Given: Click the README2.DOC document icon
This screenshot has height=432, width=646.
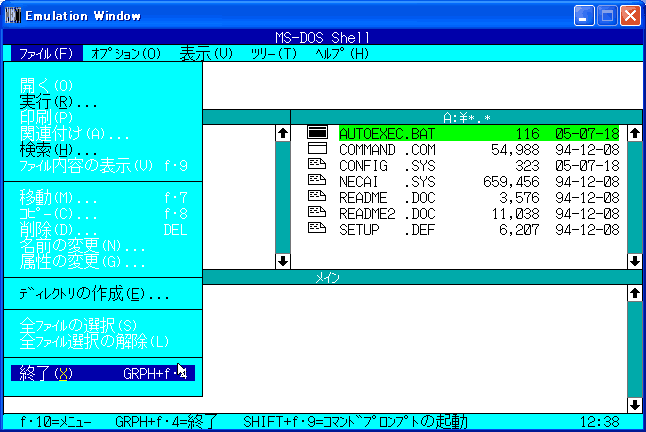Looking at the screenshot, I should pyautogui.click(x=317, y=212).
